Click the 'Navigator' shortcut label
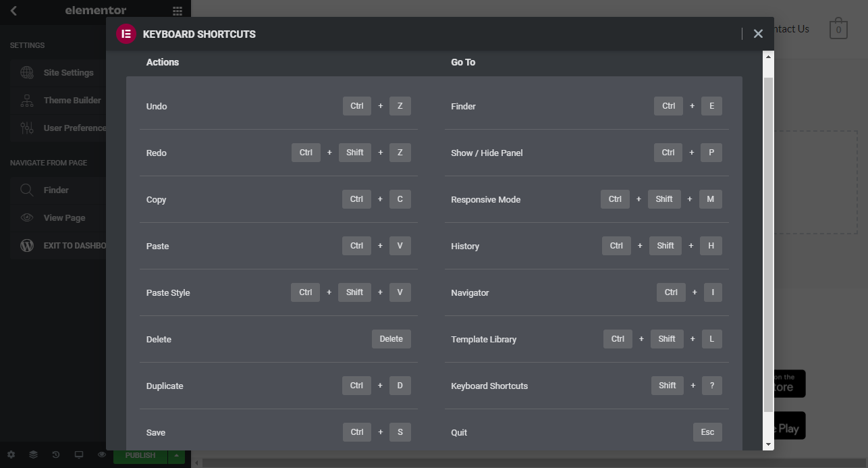This screenshot has width=868, height=468. click(470, 292)
